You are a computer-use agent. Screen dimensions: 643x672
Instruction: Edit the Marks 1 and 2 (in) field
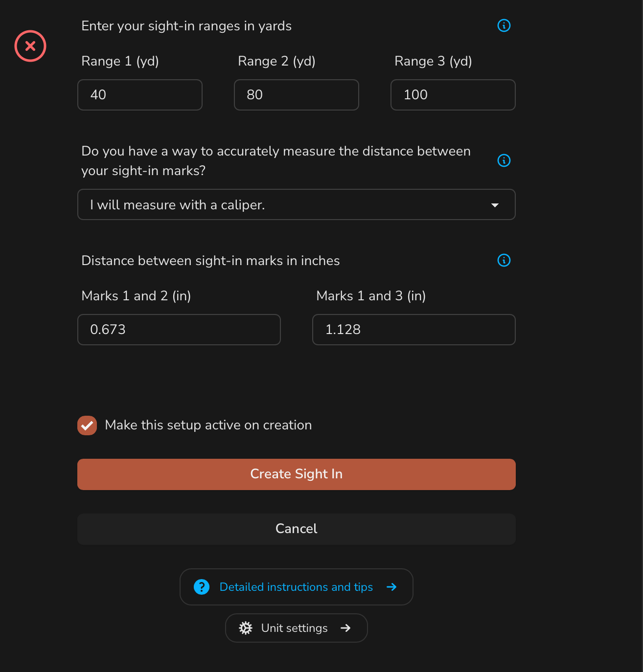[x=179, y=330]
